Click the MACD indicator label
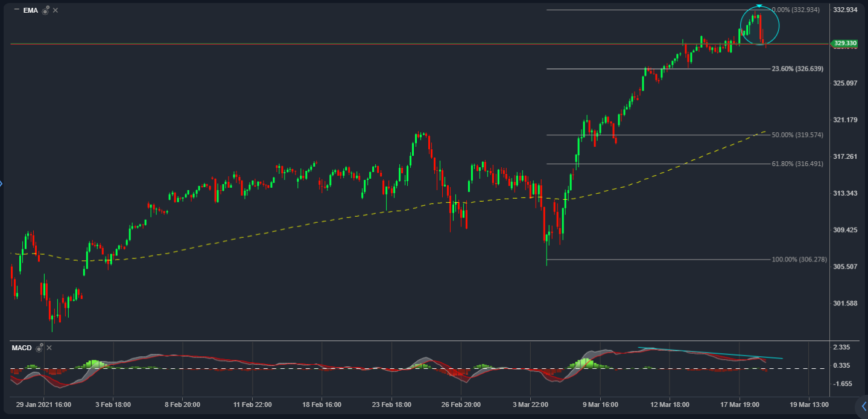The width and height of the screenshot is (868, 419). pyautogui.click(x=21, y=348)
